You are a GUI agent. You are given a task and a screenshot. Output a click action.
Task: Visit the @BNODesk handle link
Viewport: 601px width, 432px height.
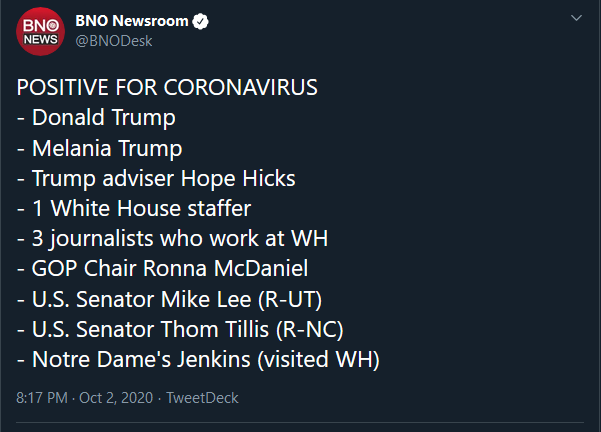[114, 41]
